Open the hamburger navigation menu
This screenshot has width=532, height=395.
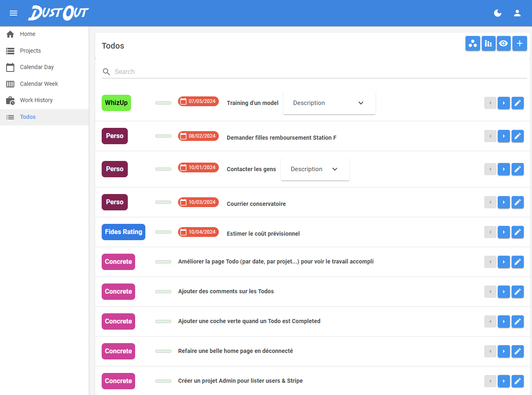point(13,13)
